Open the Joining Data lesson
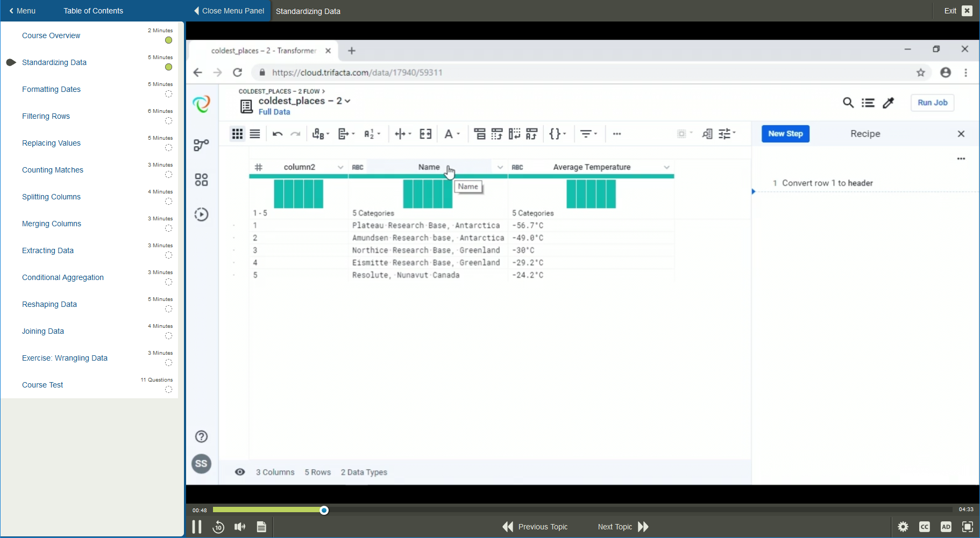This screenshot has height=538, width=980. (43, 331)
